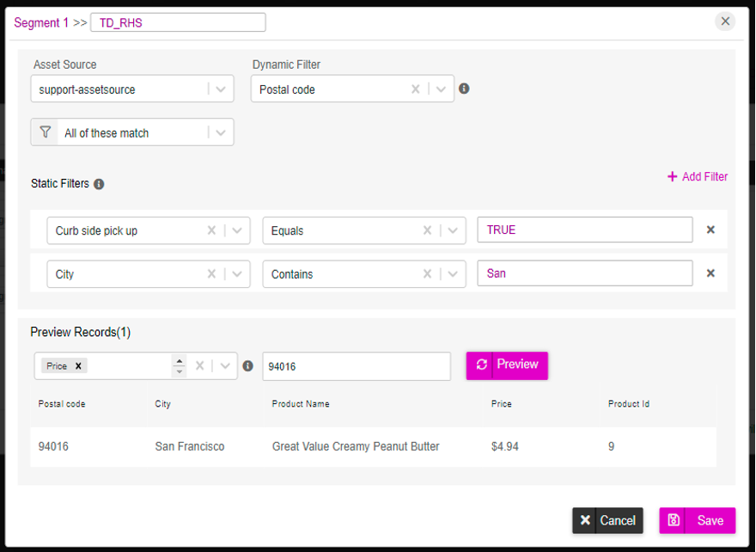Remove the Curb side pick up filter row
756x552 pixels.
(x=710, y=230)
